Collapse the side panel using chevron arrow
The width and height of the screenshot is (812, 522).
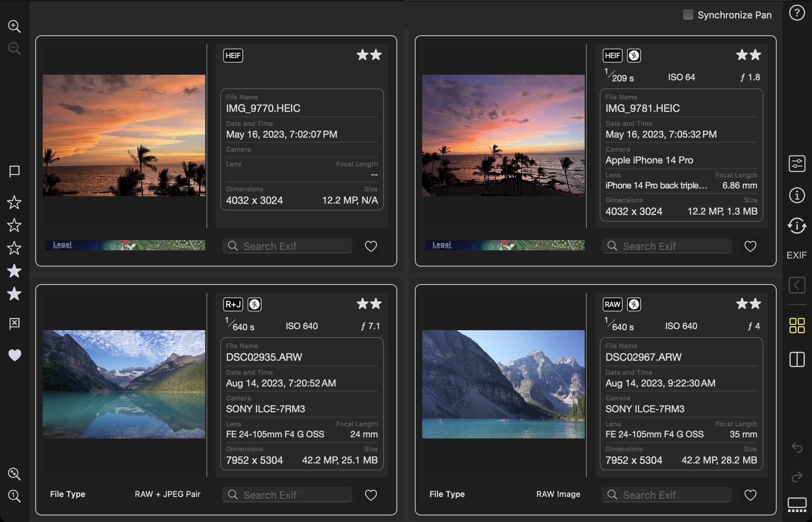[x=797, y=285]
